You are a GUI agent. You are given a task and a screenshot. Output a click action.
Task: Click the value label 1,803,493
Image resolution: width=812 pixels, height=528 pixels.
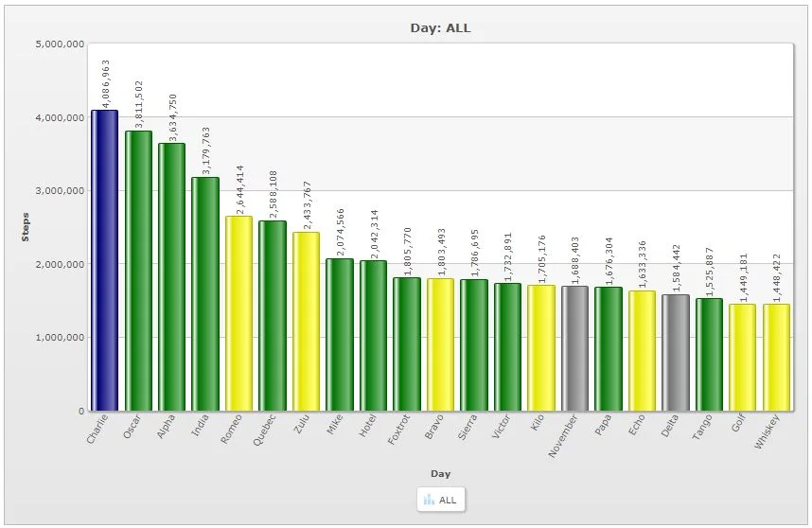pos(441,252)
